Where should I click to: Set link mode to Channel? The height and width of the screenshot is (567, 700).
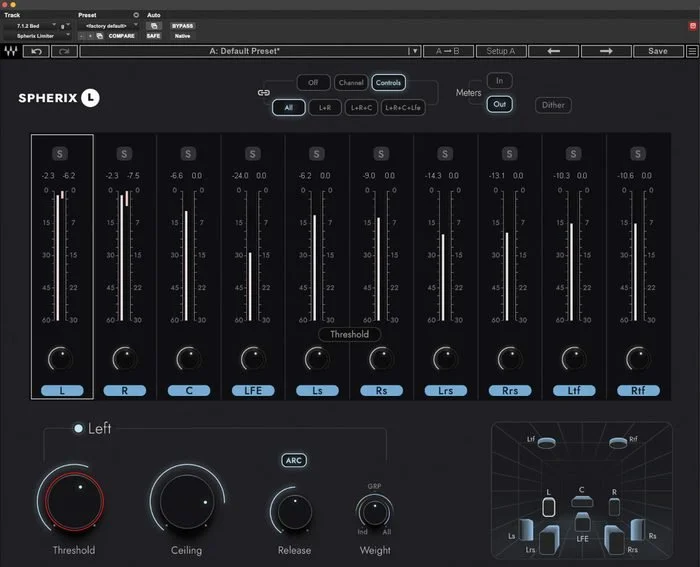coord(351,83)
